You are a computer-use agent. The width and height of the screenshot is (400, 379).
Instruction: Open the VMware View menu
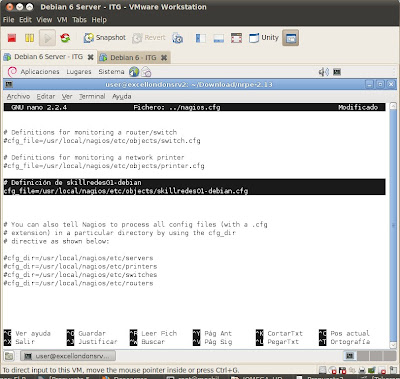pyautogui.click(x=44, y=20)
